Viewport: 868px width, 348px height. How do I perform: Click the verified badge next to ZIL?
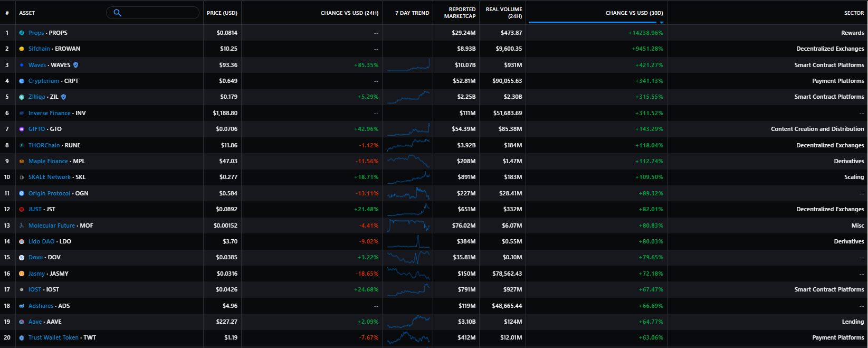coord(64,97)
